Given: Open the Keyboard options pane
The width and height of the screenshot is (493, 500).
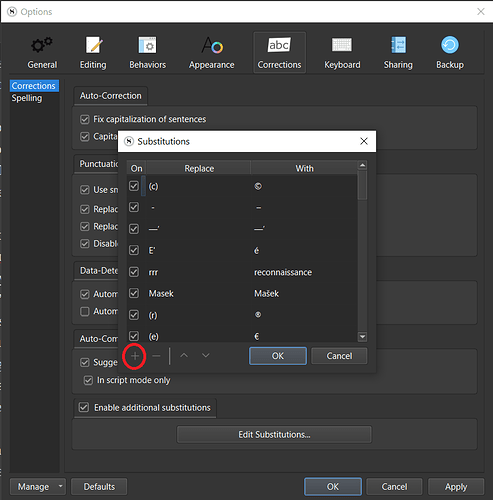Looking at the screenshot, I should [342, 53].
